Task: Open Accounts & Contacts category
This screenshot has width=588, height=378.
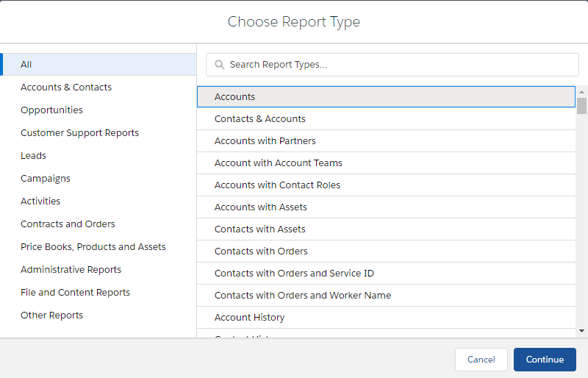Action: click(x=66, y=88)
